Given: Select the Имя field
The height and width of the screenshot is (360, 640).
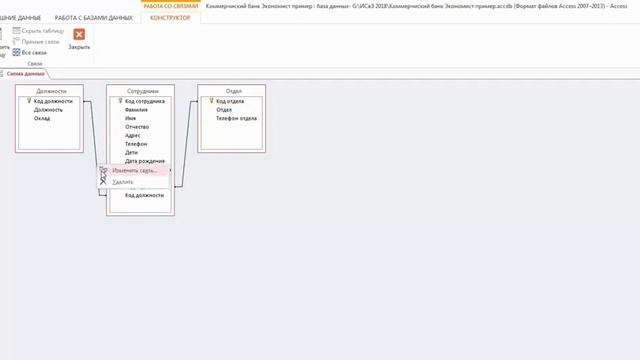Looking at the screenshot, I should pos(131,118).
